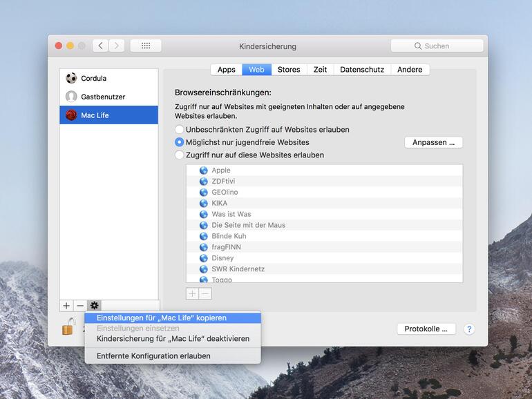Click the Disney entry text
Screen dimensions: 532x399
(x=222, y=258)
